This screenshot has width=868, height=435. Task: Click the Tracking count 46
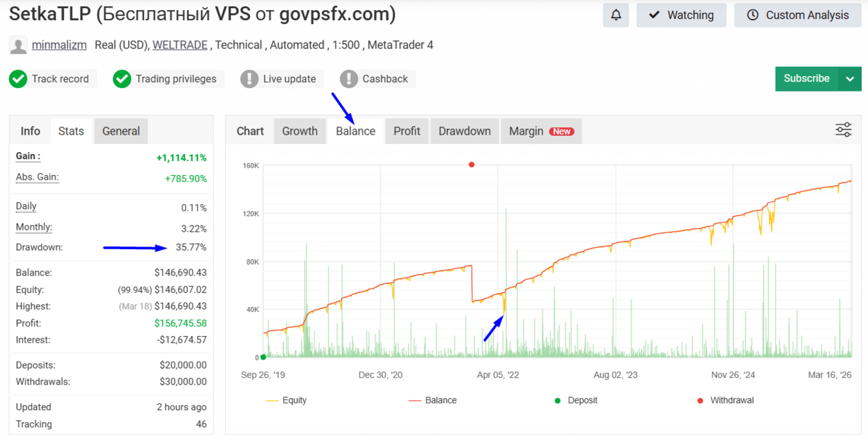(201, 424)
